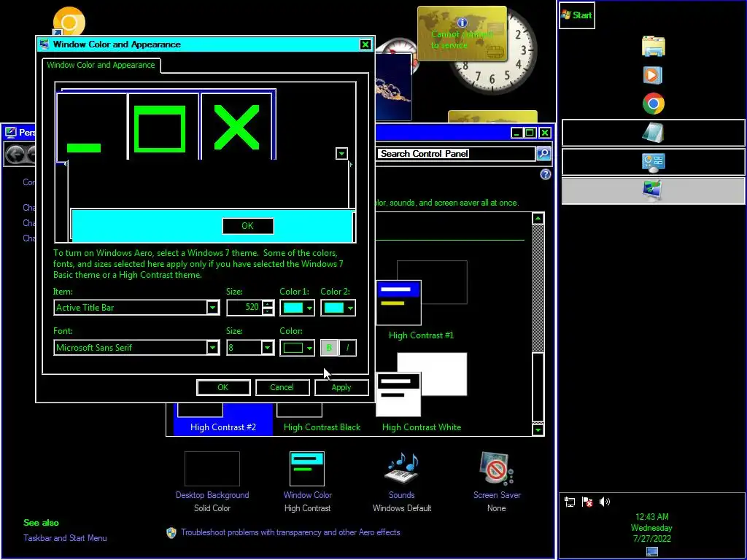Screen dimensions: 747x560
Task: Open Sounds link text
Action: click(402, 495)
